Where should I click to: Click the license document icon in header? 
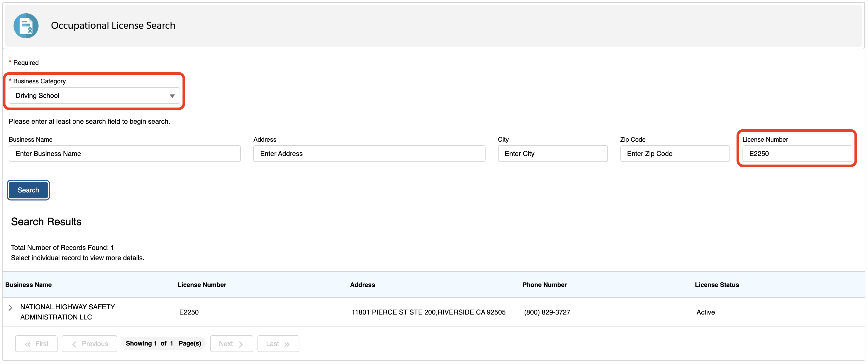(26, 26)
